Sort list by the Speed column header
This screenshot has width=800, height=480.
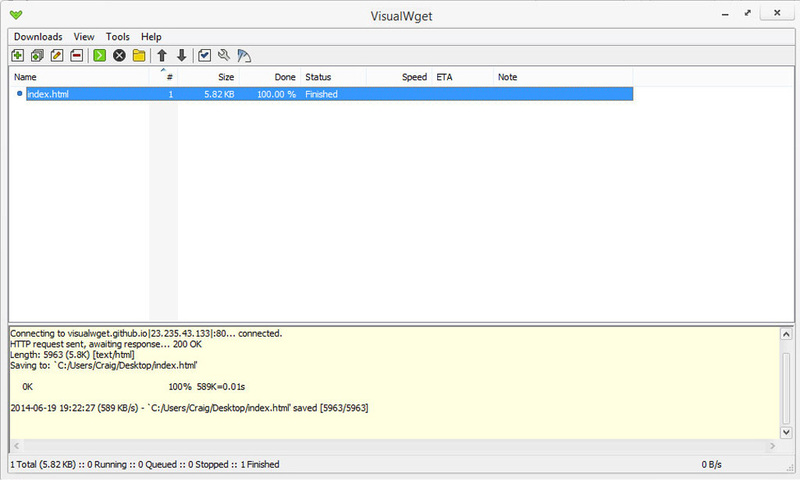pyautogui.click(x=399, y=77)
